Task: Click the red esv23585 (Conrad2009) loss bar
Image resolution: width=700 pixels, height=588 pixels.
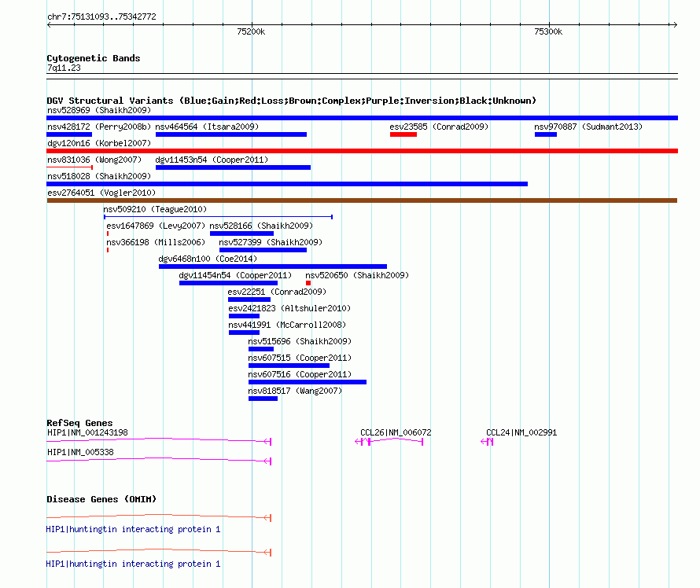Action: [x=403, y=134]
